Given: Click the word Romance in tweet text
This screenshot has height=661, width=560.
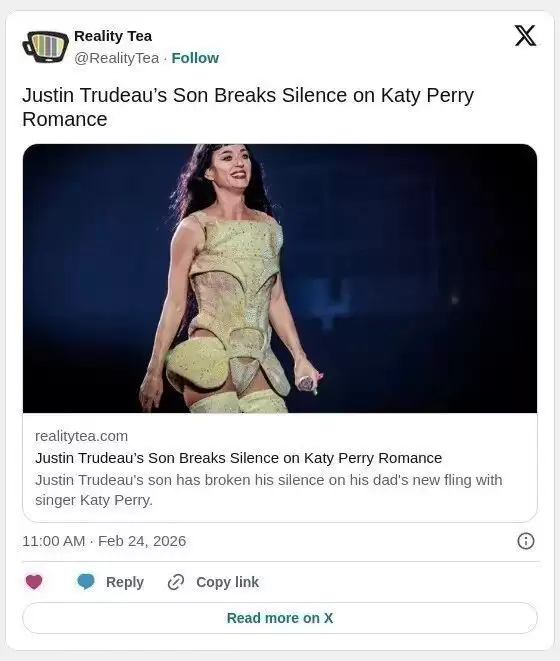Looking at the screenshot, I should tap(65, 119).
